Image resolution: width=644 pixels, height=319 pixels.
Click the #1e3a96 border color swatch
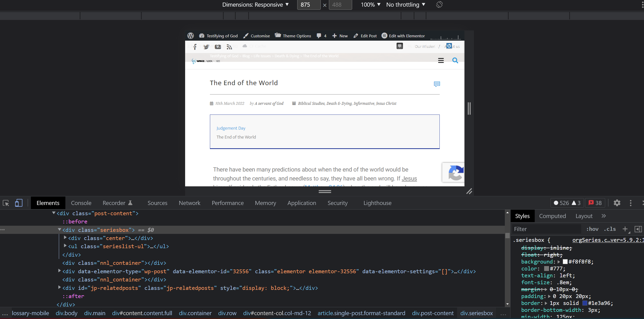[585, 303]
